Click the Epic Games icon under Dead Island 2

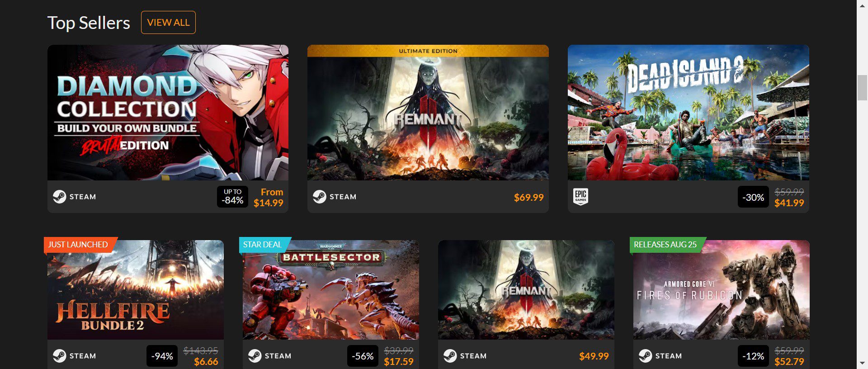click(580, 197)
